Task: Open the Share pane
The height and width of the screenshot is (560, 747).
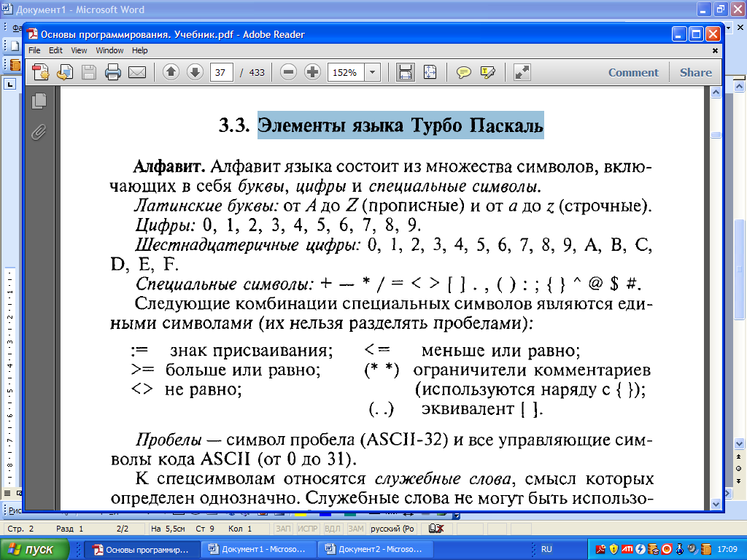Action: pyautogui.click(x=695, y=72)
